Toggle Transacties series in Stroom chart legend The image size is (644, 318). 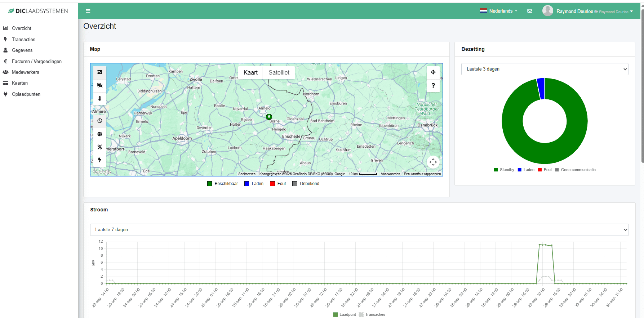pos(372,315)
